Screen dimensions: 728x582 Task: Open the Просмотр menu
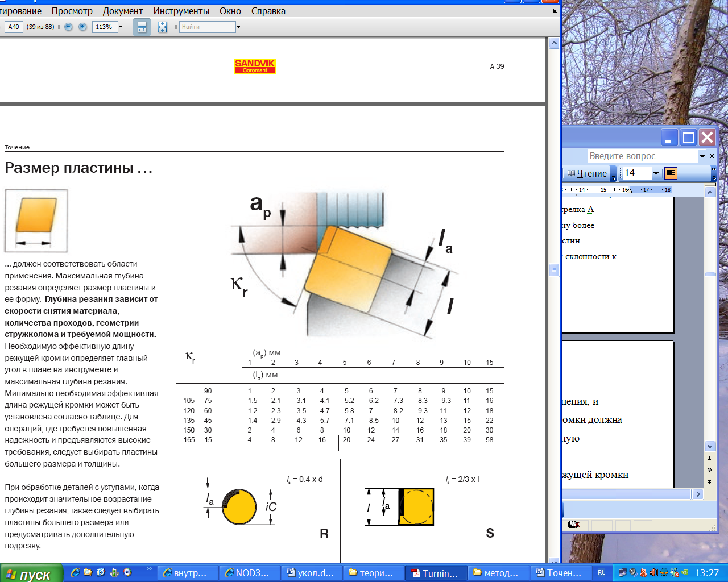(72, 11)
